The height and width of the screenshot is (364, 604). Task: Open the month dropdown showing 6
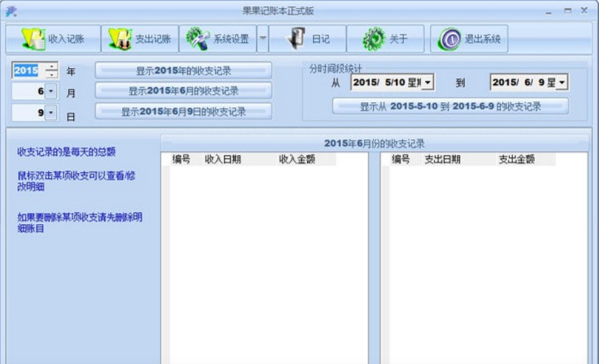click(x=51, y=91)
